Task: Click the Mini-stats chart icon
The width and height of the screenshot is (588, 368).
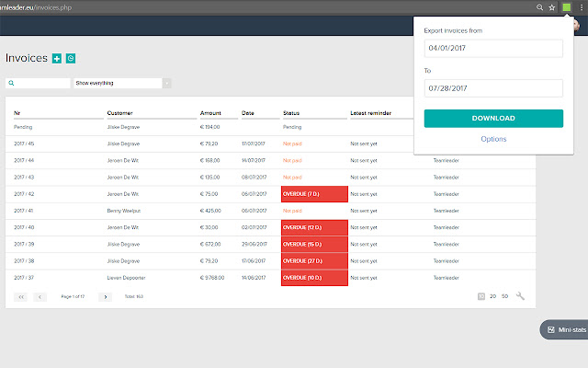Action: [x=551, y=329]
